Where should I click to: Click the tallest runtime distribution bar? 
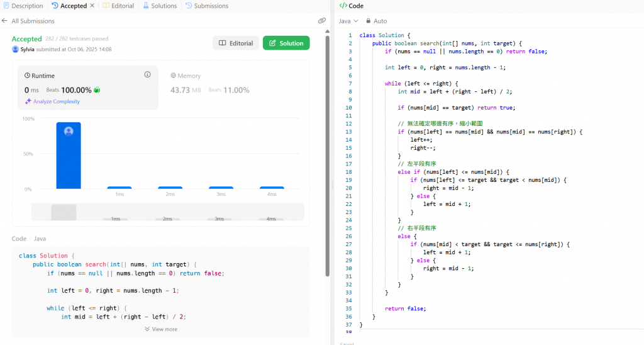[x=69, y=156]
